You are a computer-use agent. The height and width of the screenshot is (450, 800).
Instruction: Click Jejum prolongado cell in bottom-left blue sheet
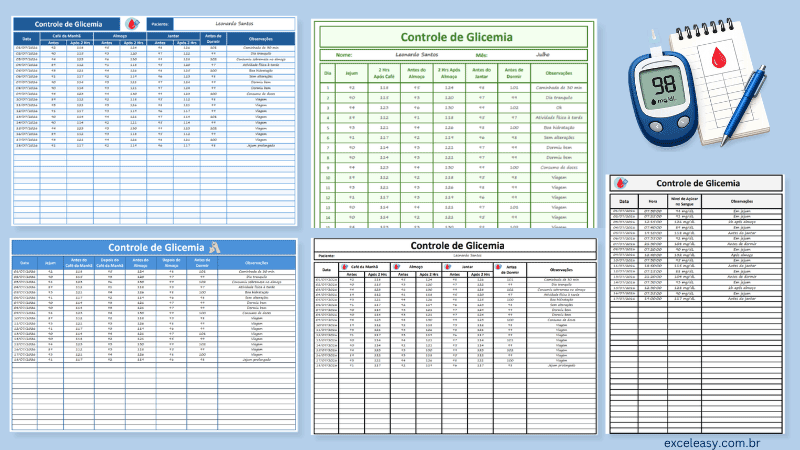point(256,360)
